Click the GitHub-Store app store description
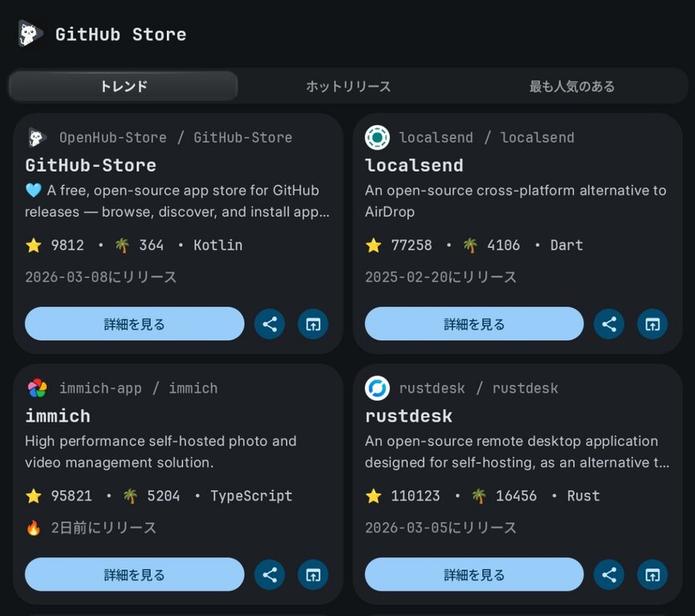Image resolution: width=695 pixels, height=616 pixels. pyautogui.click(x=177, y=201)
